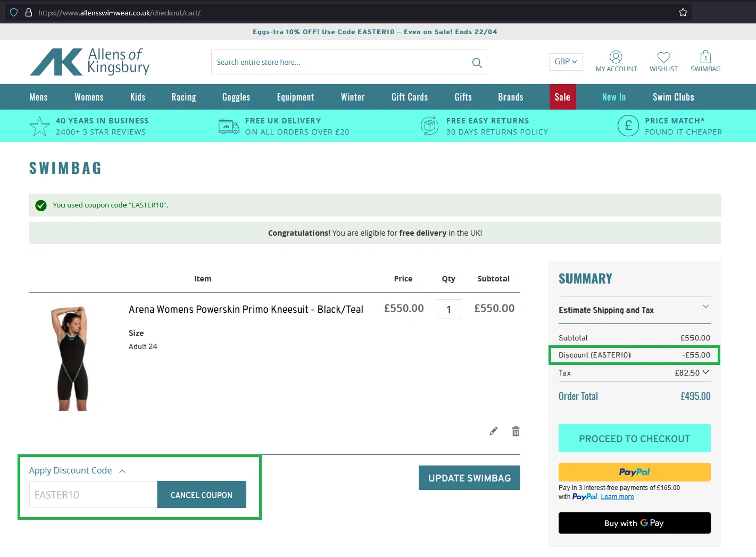756x557 pixels.
Task: Click the kneesuit product thumbnail
Action: (x=73, y=358)
